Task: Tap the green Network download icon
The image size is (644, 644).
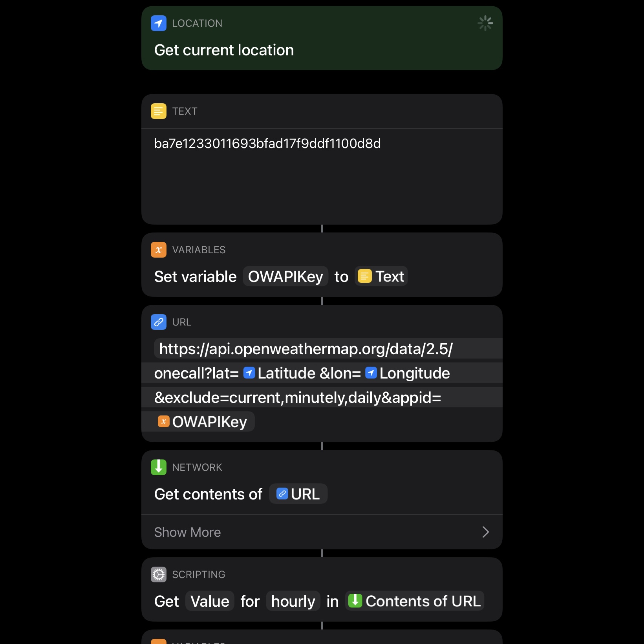Action: pyautogui.click(x=159, y=467)
